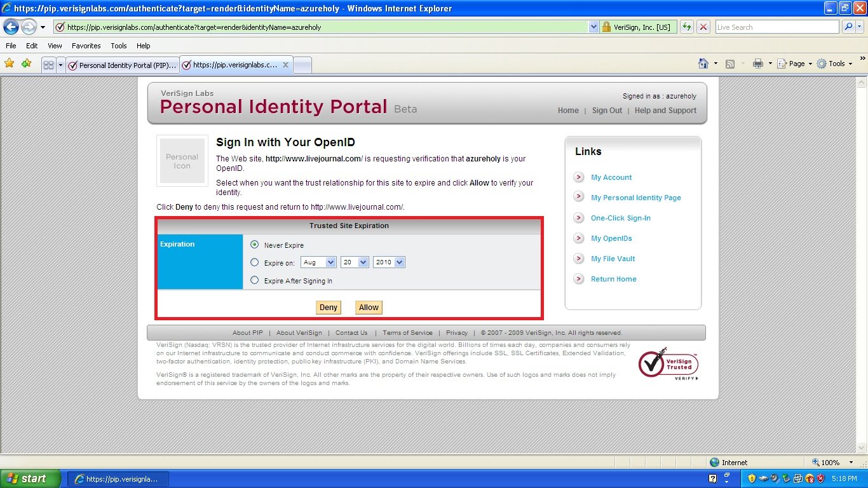Click the Windows Start button
Screen dimensions: 868x488
tap(31, 478)
